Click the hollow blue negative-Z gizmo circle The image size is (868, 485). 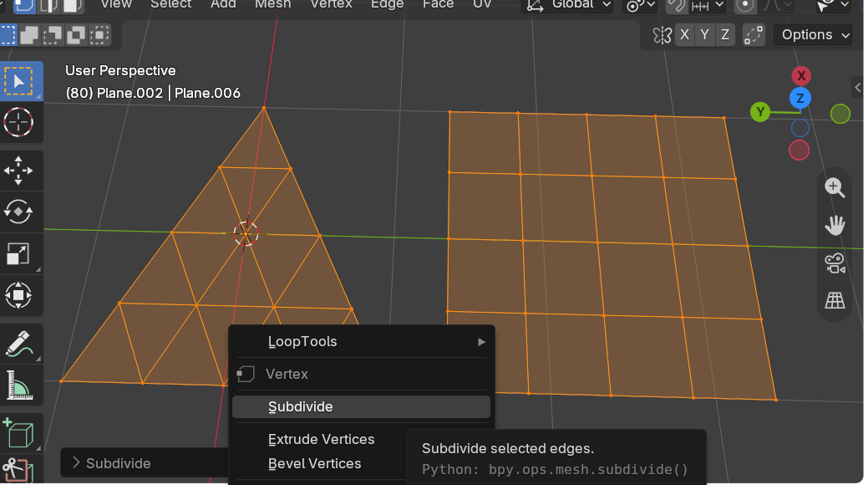pyautogui.click(x=799, y=128)
